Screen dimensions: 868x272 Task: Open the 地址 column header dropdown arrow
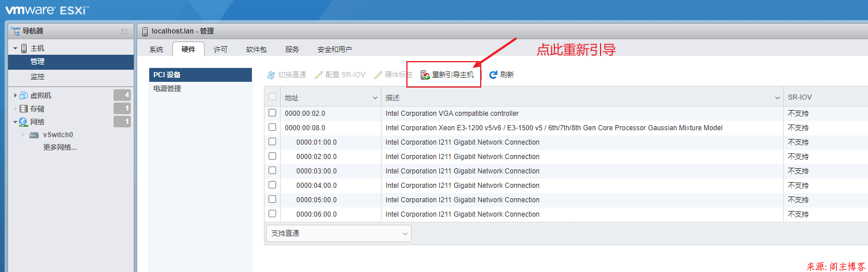coord(376,98)
